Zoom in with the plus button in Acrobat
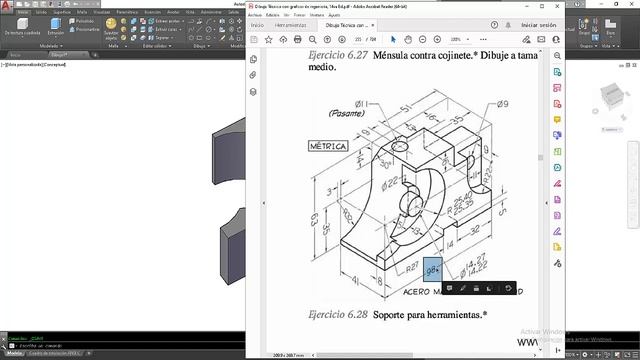The image size is (640, 360). click(x=437, y=39)
